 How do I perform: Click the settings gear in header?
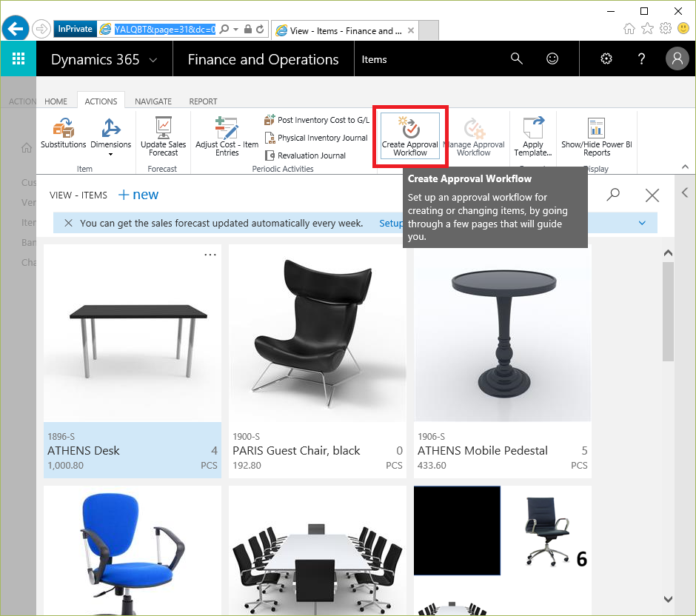point(606,59)
